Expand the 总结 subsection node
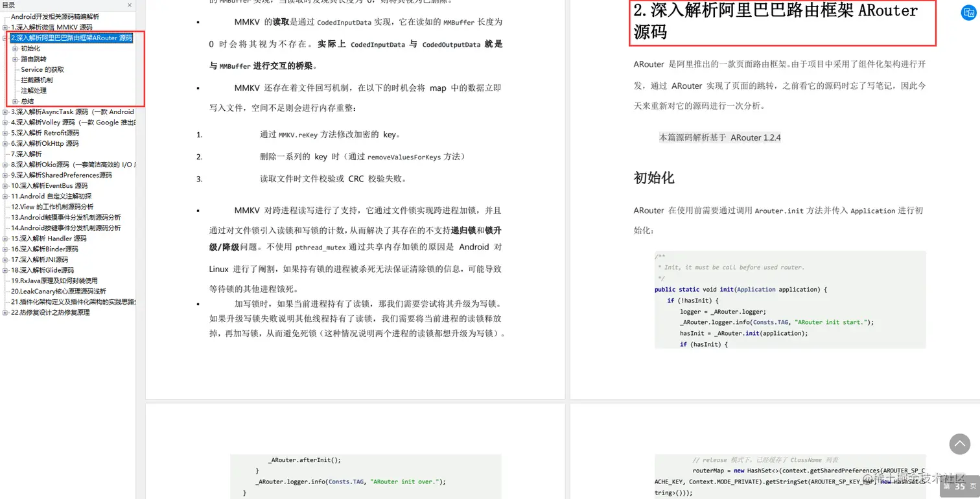 [16, 101]
